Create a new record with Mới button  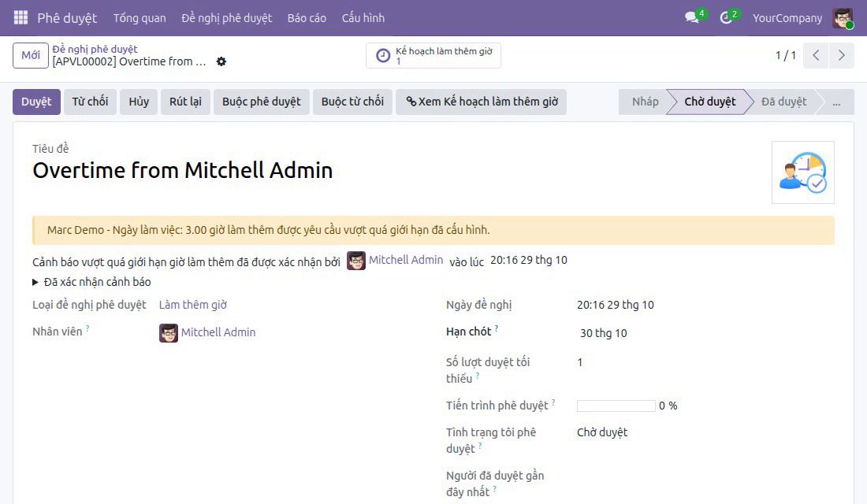(31, 55)
